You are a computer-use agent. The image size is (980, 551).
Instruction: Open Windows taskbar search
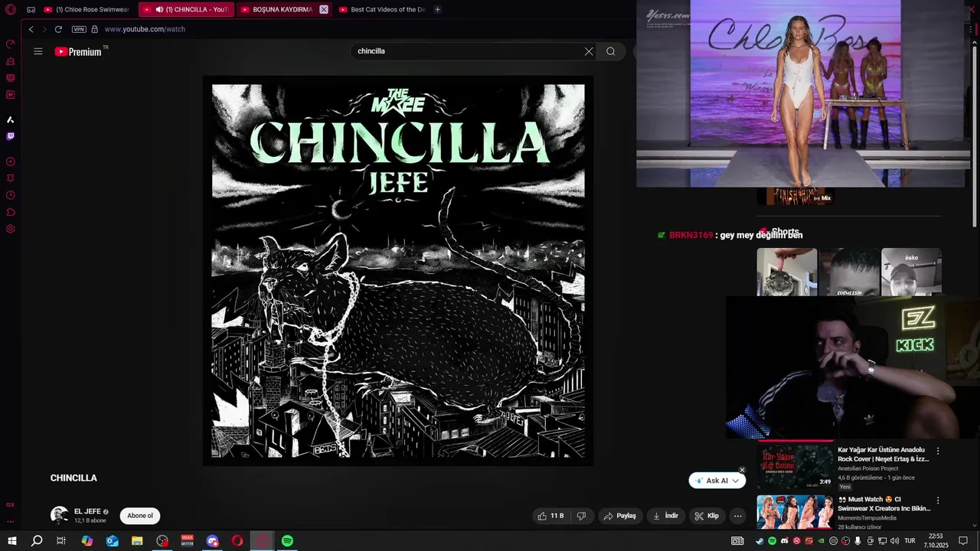tap(37, 541)
